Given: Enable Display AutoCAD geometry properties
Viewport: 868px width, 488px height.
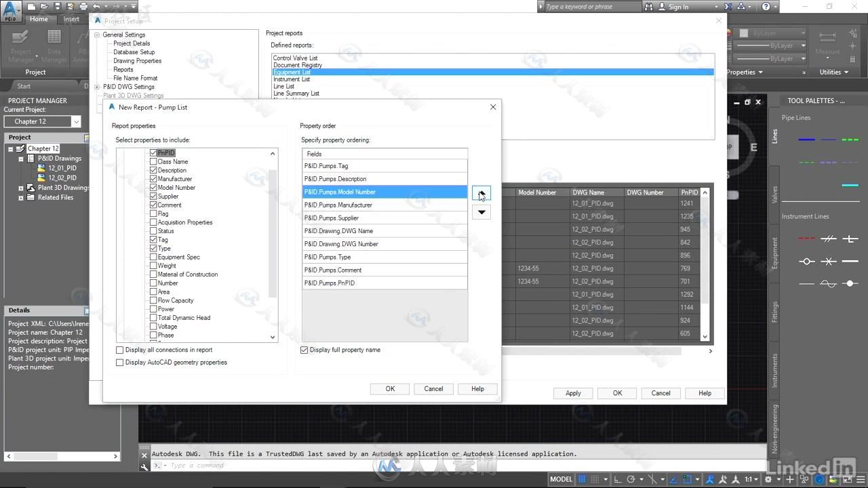Looking at the screenshot, I should click(120, 363).
